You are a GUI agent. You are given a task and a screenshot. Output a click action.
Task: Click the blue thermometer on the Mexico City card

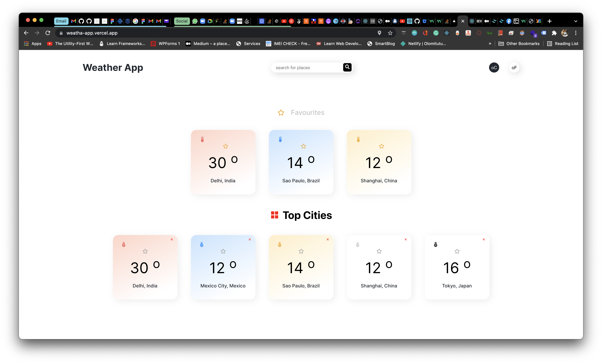pos(202,245)
